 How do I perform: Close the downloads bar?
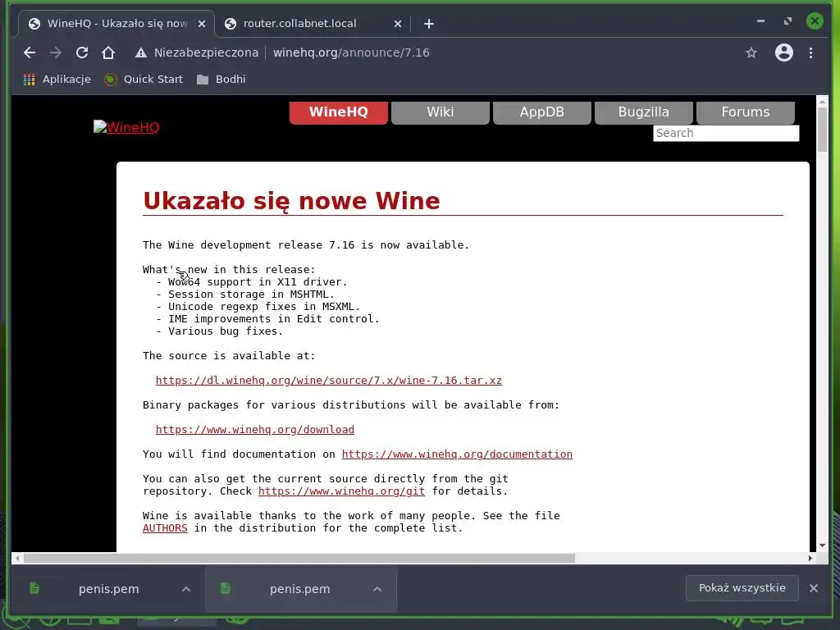tap(814, 588)
